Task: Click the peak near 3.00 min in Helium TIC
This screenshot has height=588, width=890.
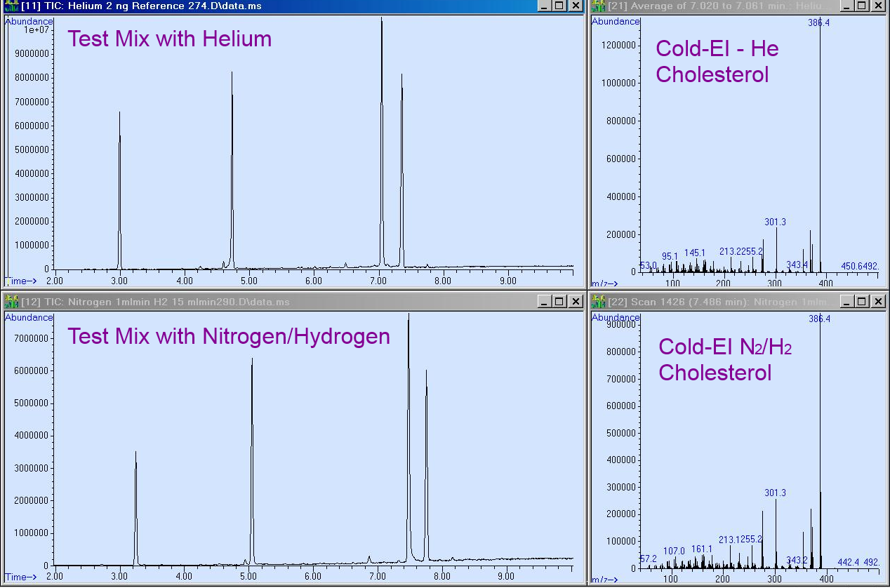Action: point(119,175)
